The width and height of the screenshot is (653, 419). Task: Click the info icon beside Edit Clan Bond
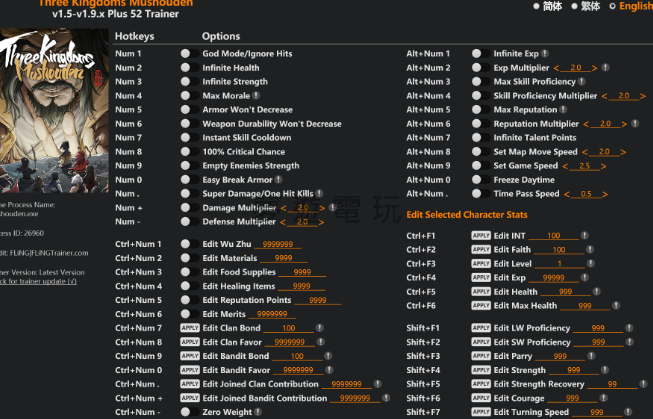[318, 328]
